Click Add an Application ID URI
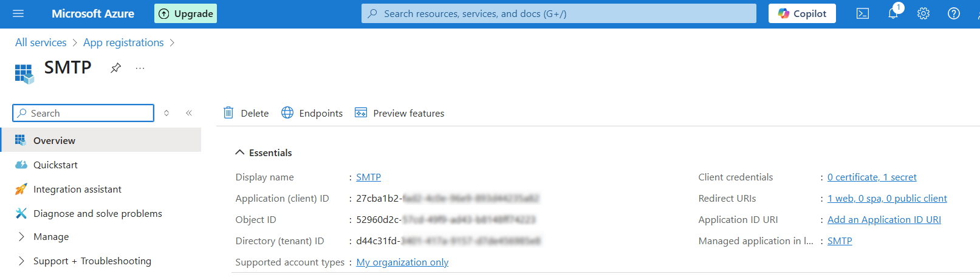980x277 pixels. click(x=884, y=219)
